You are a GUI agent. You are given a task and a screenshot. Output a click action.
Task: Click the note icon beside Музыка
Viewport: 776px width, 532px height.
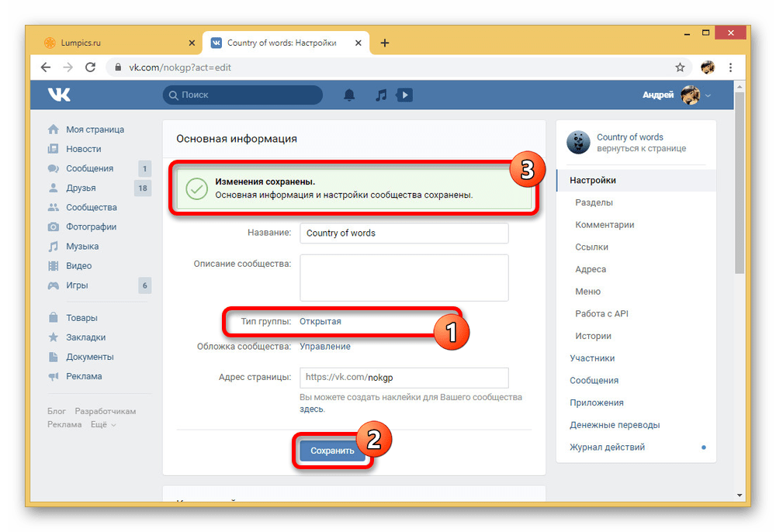click(x=54, y=246)
